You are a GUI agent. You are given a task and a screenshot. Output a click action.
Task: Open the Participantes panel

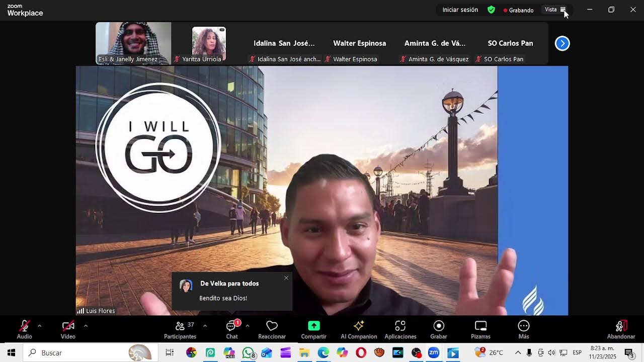coord(180,330)
